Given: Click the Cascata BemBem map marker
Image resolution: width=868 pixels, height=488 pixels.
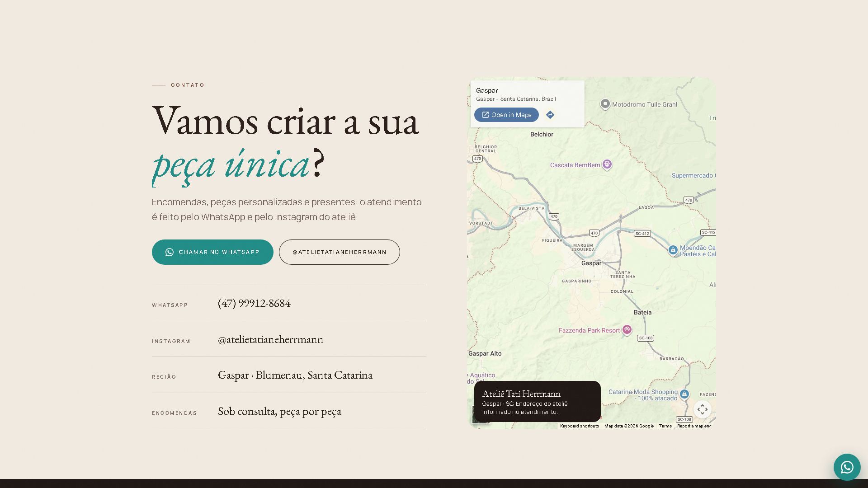Looking at the screenshot, I should [607, 164].
